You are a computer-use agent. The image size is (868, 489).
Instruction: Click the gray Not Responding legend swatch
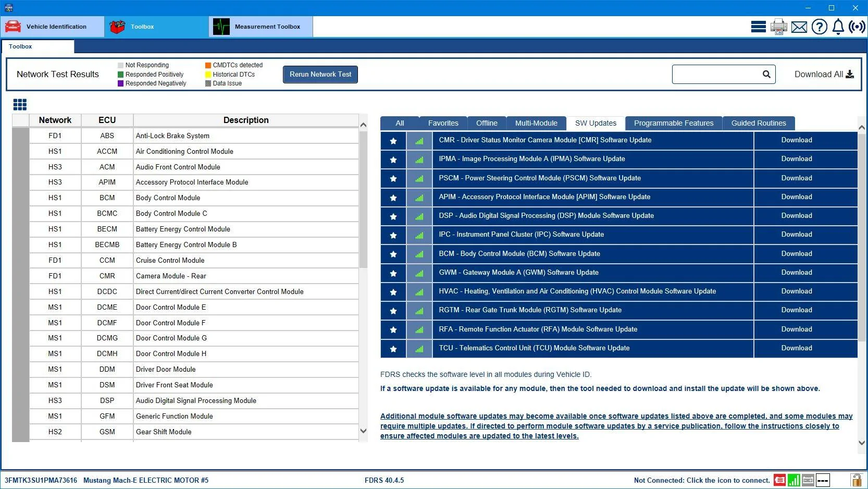[x=121, y=65]
